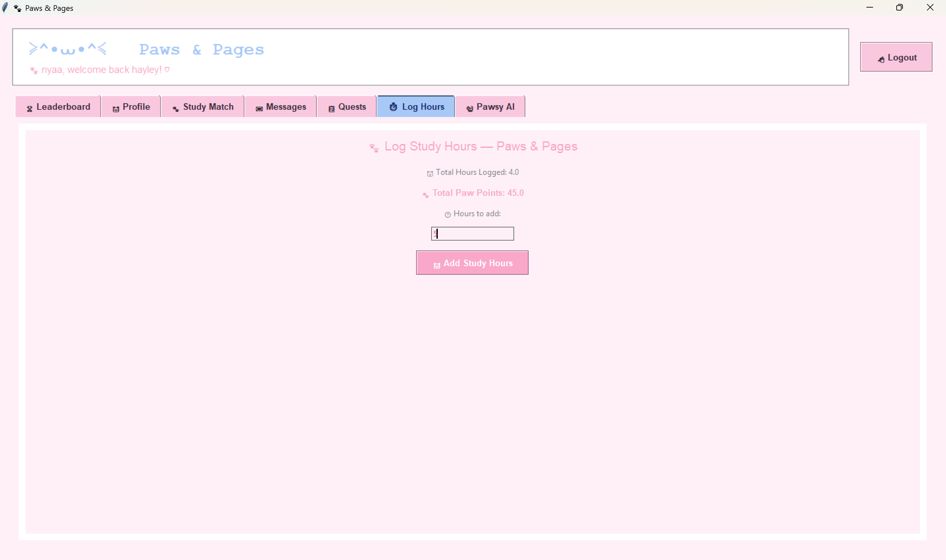Click the paw icon beside welcome message
This screenshot has height=560, width=946.
(x=34, y=71)
